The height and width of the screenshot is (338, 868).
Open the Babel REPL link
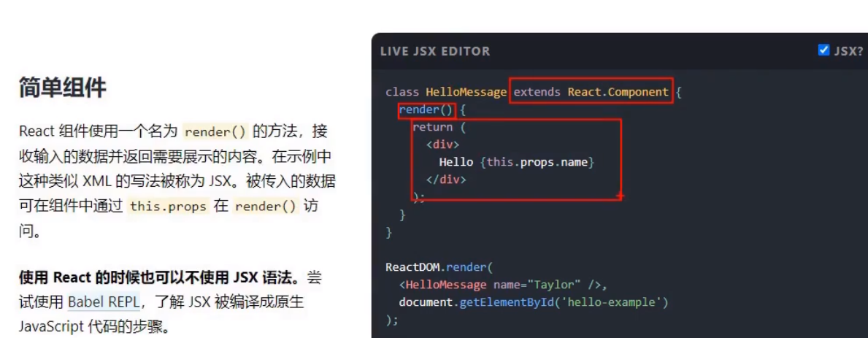(x=104, y=302)
